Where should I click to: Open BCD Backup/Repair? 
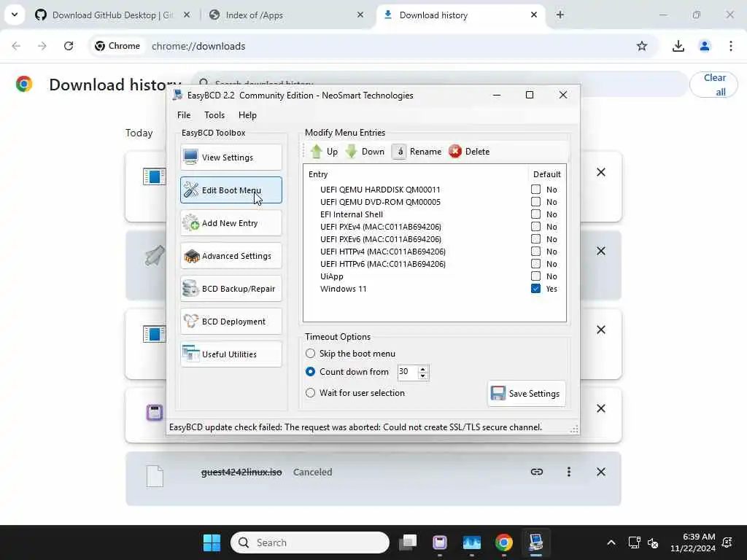231,289
